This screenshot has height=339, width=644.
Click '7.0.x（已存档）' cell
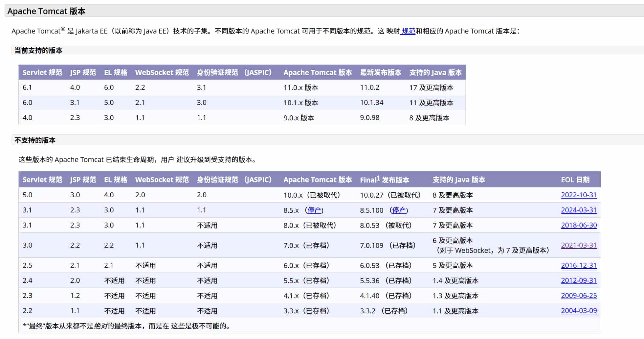306,245
